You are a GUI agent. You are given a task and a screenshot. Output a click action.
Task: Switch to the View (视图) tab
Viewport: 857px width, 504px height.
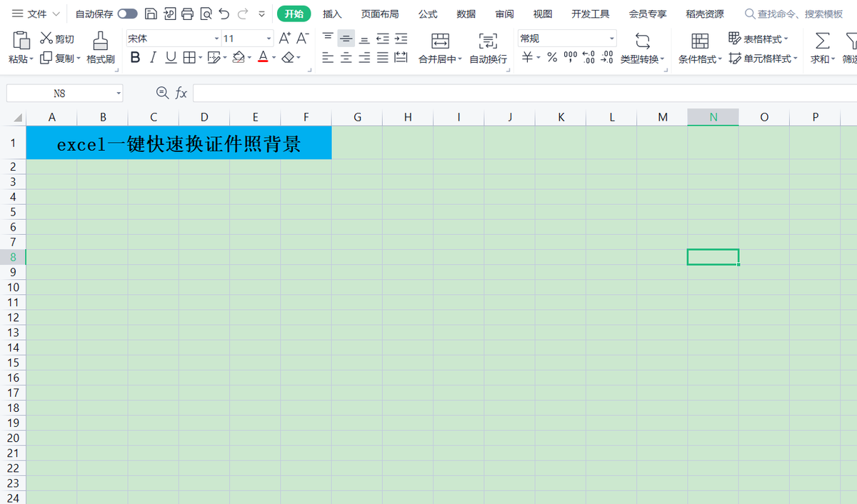click(543, 14)
